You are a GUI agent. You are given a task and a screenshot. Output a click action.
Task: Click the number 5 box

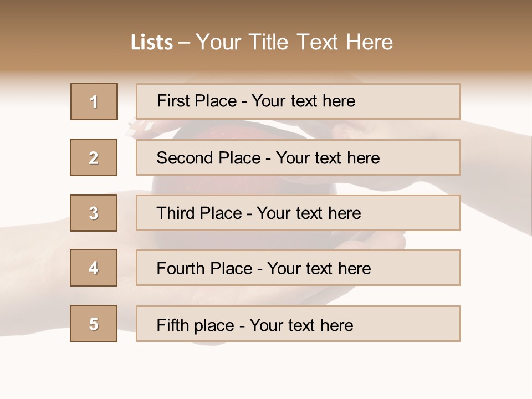94,324
